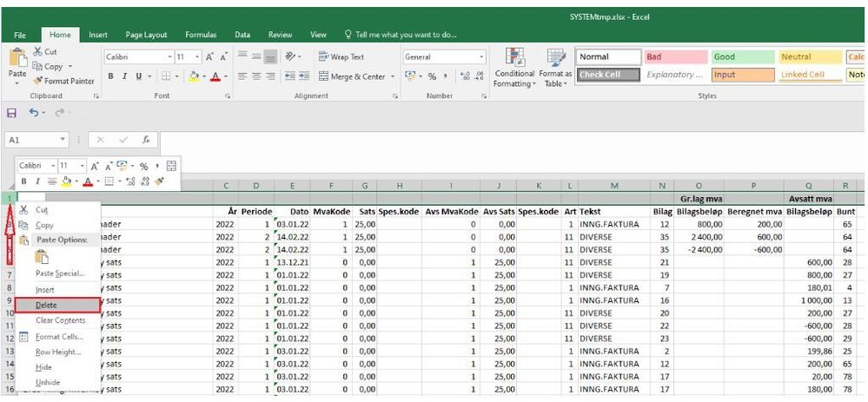
Task: Toggle Align Right in the ribbon
Action: 270,76
